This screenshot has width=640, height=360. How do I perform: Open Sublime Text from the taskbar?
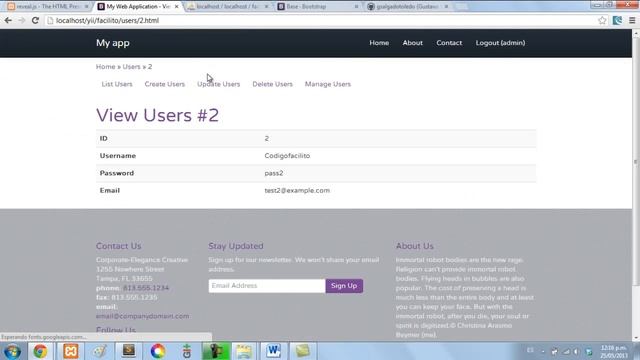point(129,351)
